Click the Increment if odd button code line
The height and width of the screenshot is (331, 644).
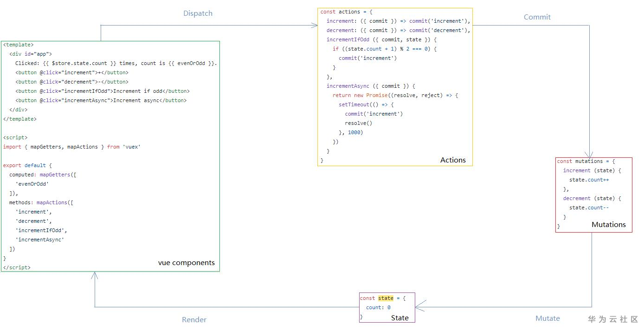tap(102, 91)
